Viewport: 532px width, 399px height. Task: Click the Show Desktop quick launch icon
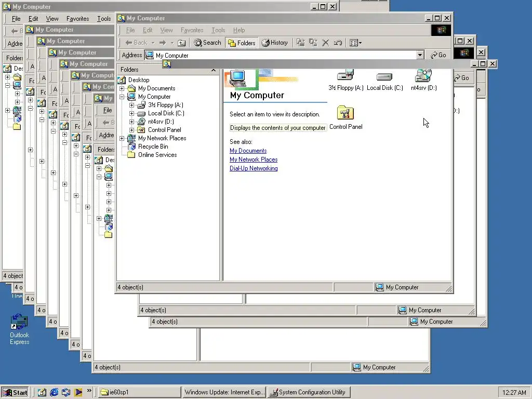click(42, 393)
